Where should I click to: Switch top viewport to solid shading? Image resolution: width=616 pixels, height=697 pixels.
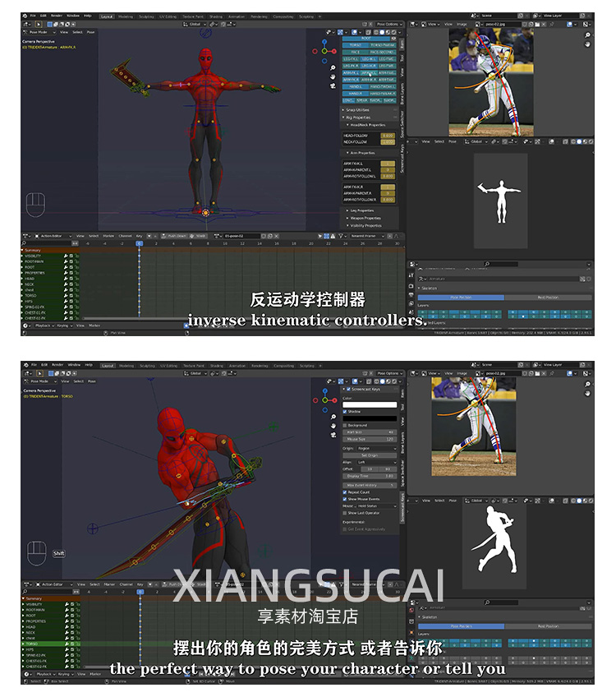pos(382,32)
